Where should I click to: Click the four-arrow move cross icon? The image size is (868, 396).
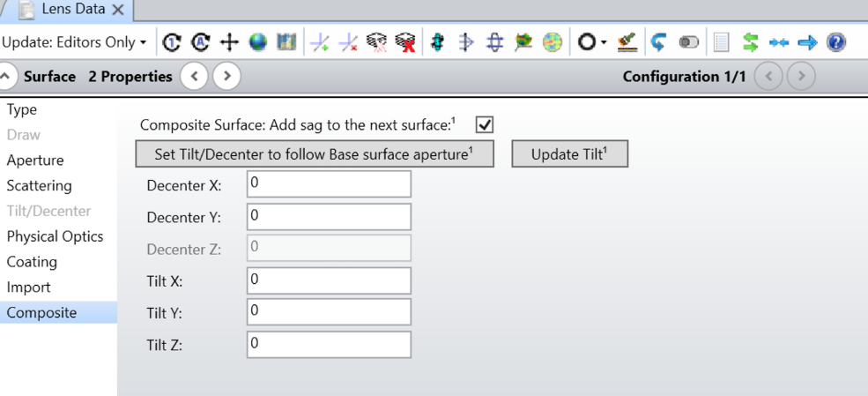click(229, 42)
